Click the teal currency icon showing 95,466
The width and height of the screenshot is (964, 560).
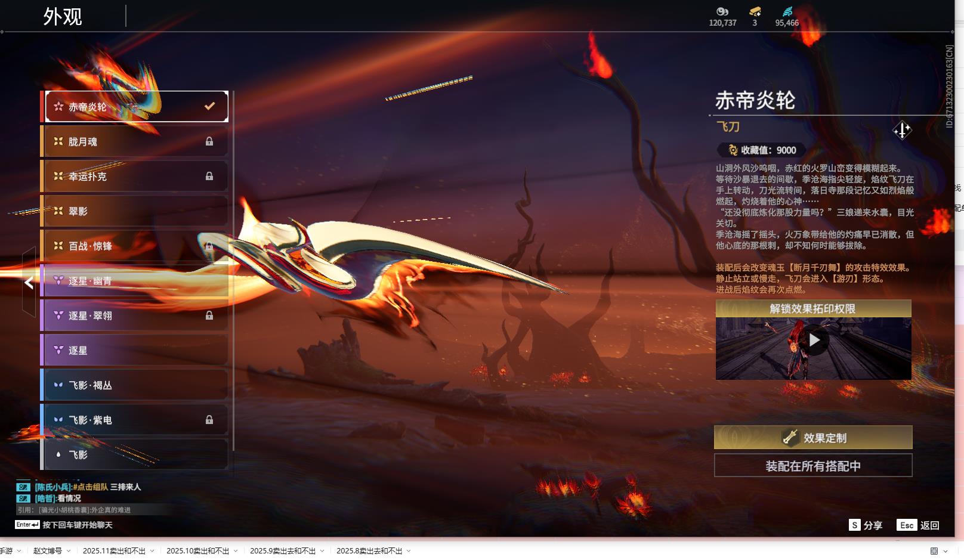[787, 11]
